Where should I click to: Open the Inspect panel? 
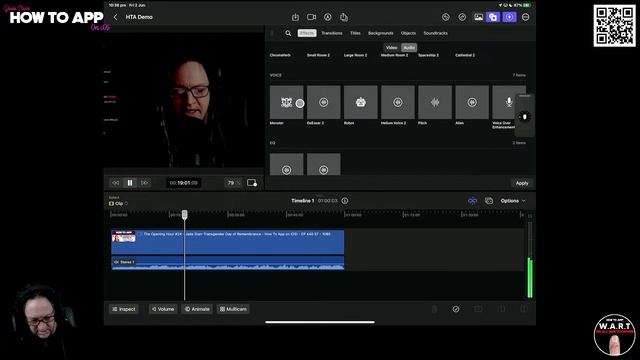pyautogui.click(x=124, y=309)
